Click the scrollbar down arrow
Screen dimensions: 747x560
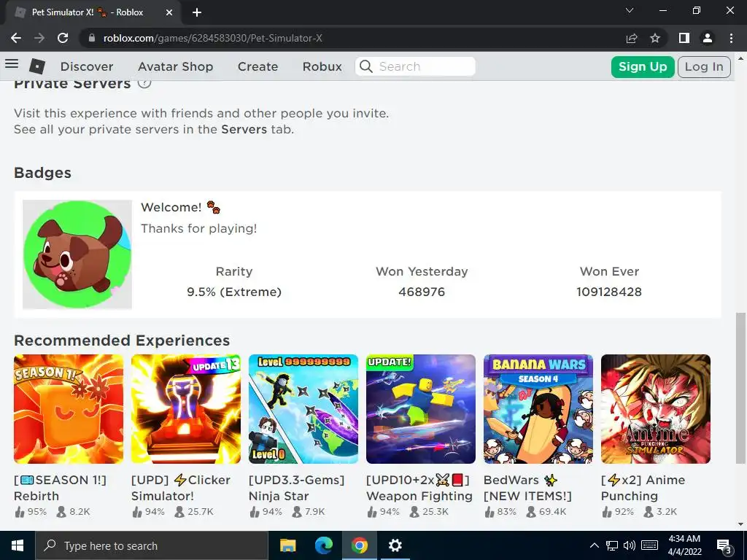tap(740, 524)
